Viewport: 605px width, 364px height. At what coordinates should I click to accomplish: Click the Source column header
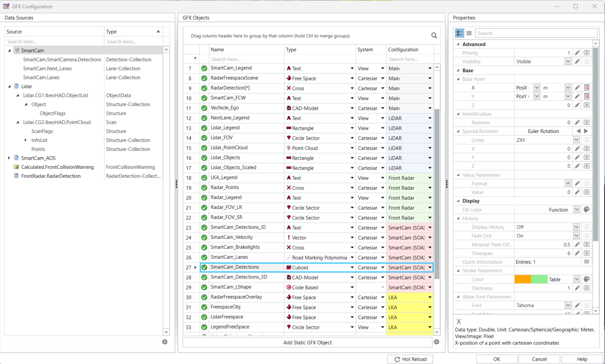(x=54, y=32)
